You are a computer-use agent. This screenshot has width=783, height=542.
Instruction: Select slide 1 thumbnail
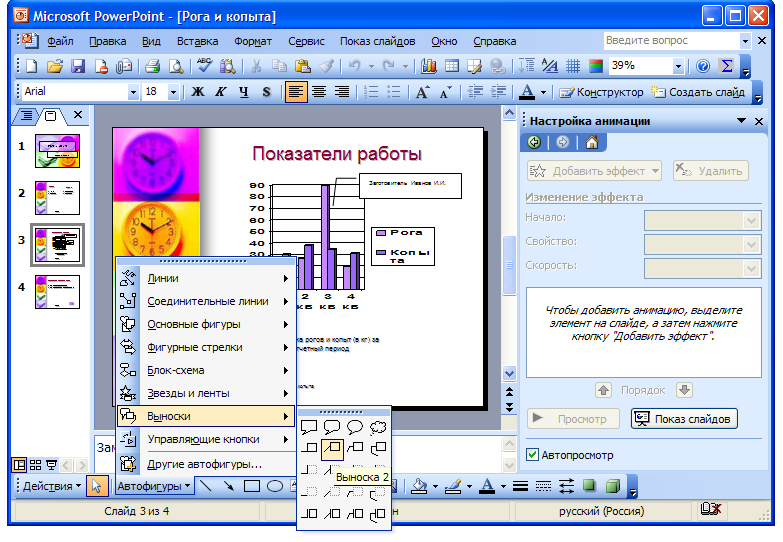coord(57,151)
